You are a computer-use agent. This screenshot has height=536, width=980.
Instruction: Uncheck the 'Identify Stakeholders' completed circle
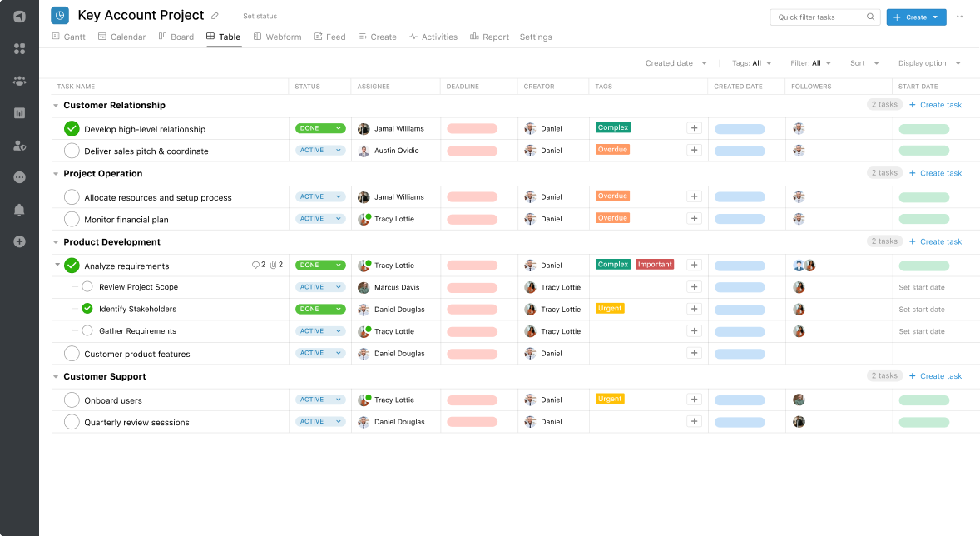(x=87, y=309)
